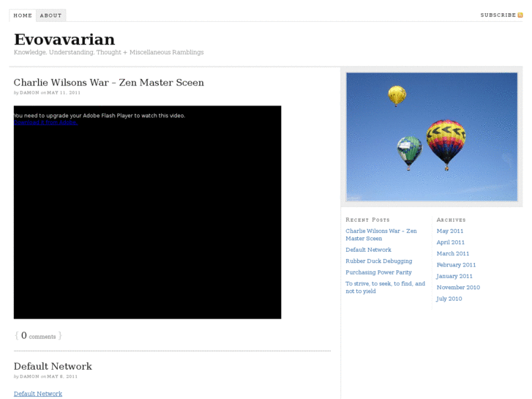Click the MAY 11, 2011 post date

coord(64,93)
